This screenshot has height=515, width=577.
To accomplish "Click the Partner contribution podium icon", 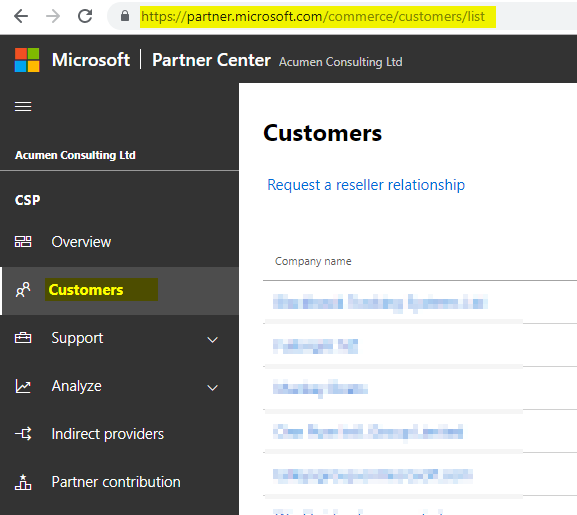I will pyautogui.click(x=23, y=482).
